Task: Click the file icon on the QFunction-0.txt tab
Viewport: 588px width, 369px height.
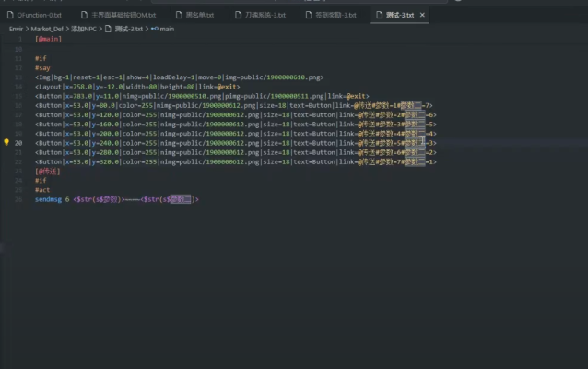Action: tap(10, 16)
